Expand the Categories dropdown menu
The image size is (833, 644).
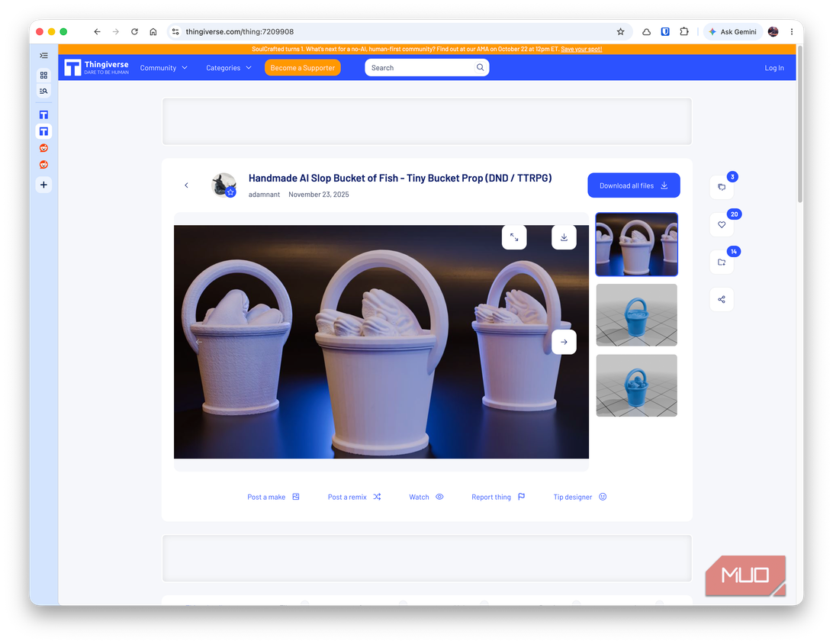coord(228,68)
